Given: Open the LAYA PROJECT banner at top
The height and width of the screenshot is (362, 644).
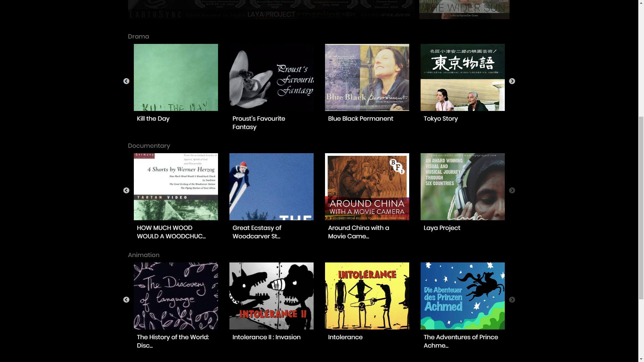Looking at the screenshot, I should pos(271,9).
